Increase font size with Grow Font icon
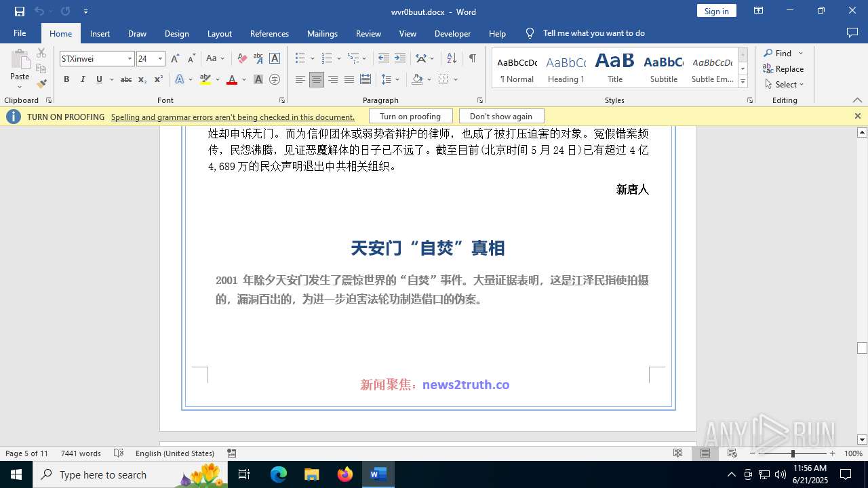Image resolution: width=868 pixels, height=488 pixels. point(175,59)
